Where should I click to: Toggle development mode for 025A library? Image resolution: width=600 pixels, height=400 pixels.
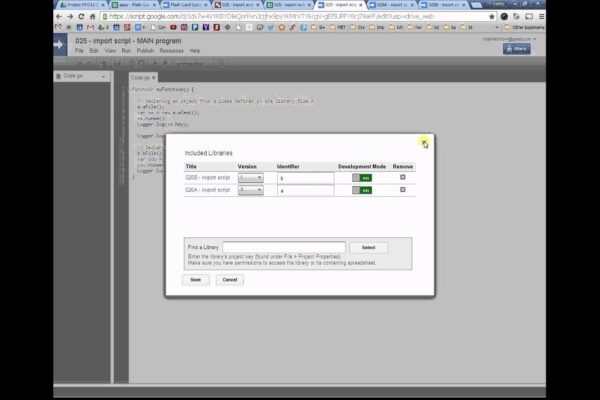(x=362, y=190)
